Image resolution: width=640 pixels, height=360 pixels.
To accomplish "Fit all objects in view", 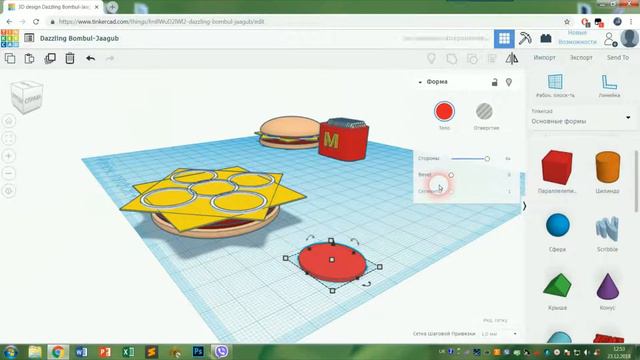I will pyautogui.click(x=9, y=139).
